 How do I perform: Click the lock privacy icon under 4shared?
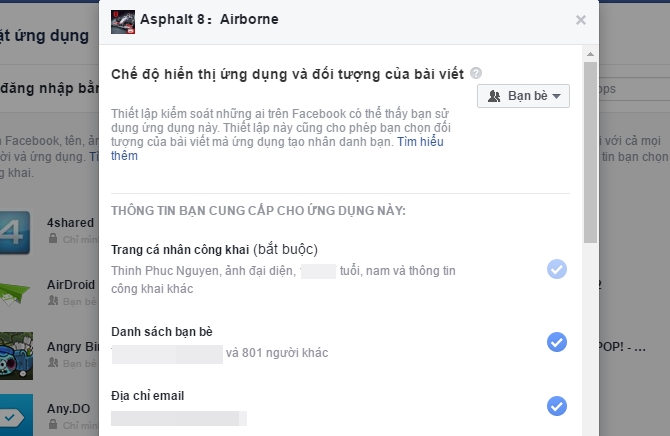click(52, 239)
